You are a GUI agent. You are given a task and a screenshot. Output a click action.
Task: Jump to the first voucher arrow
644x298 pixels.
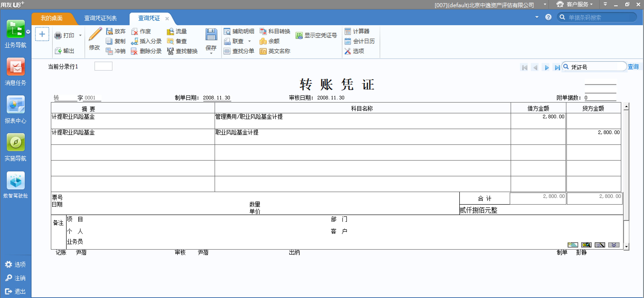(525, 67)
